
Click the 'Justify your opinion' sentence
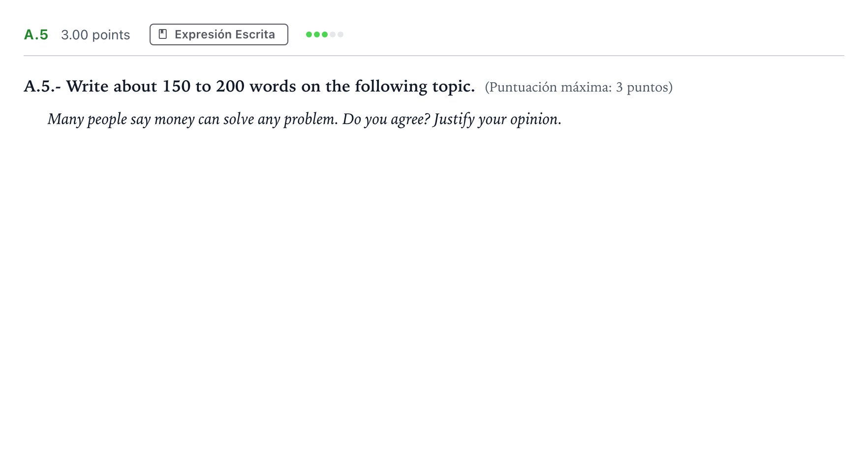pos(497,119)
